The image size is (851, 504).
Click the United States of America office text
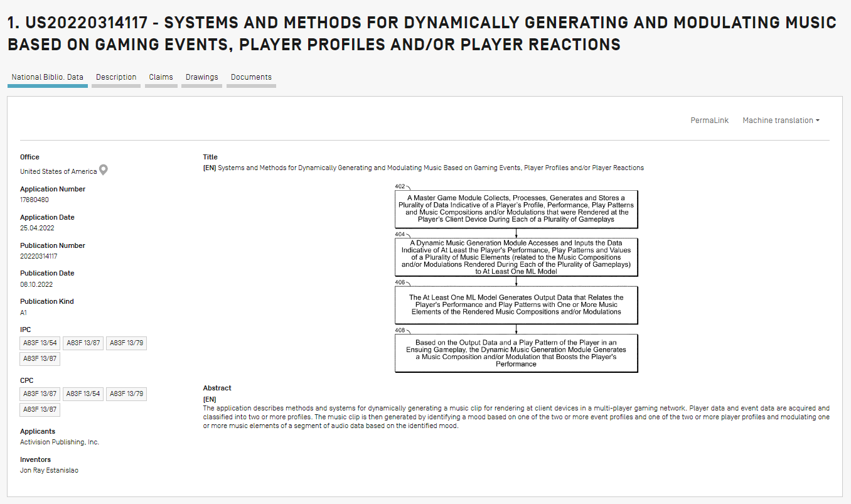coord(58,171)
